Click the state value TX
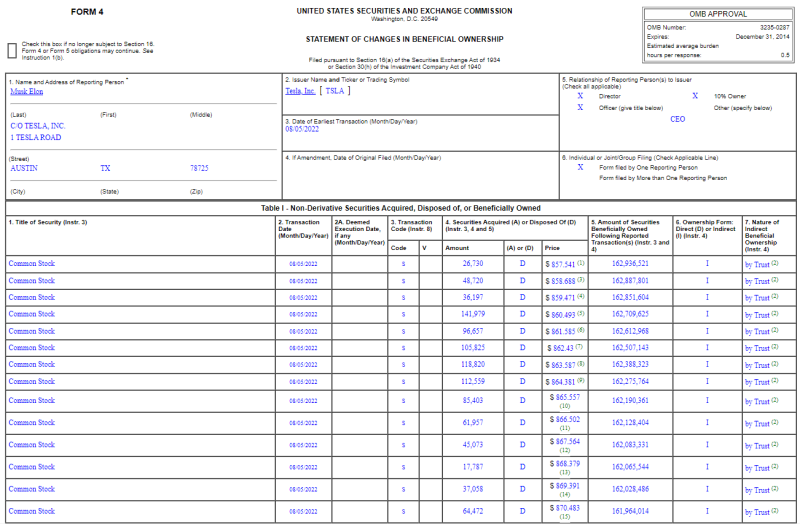The image size is (800, 524). 105,168
